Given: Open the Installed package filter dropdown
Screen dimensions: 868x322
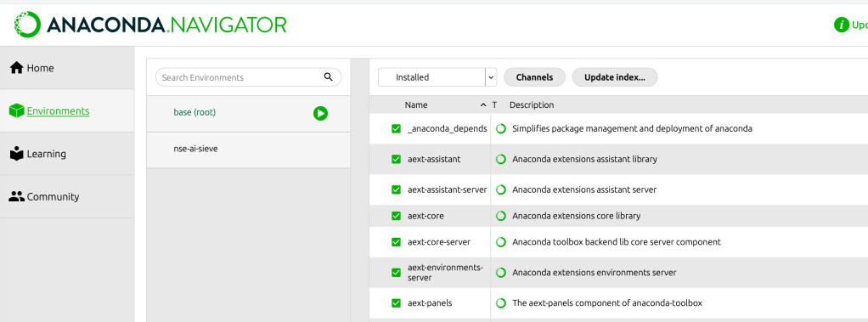Looking at the screenshot, I should (x=437, y=77).
